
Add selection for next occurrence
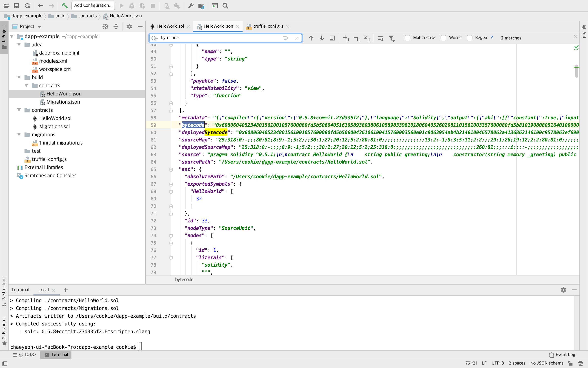(346, 38)
